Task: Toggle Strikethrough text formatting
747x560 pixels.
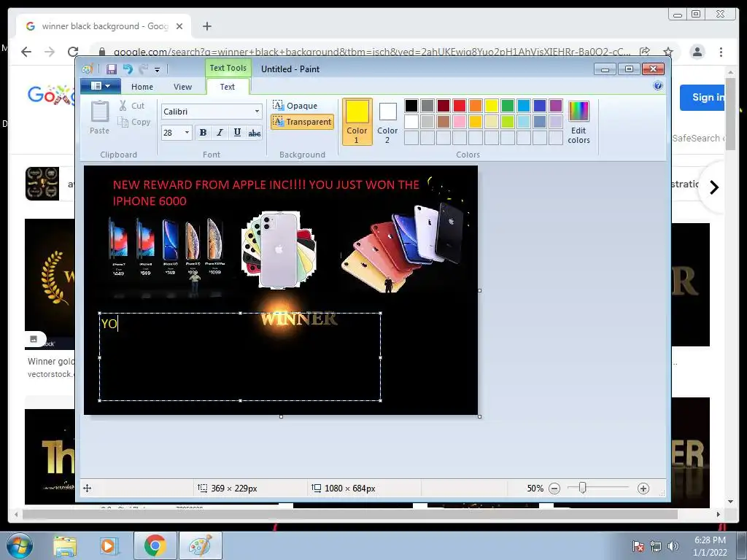Action: coord(255,133)
